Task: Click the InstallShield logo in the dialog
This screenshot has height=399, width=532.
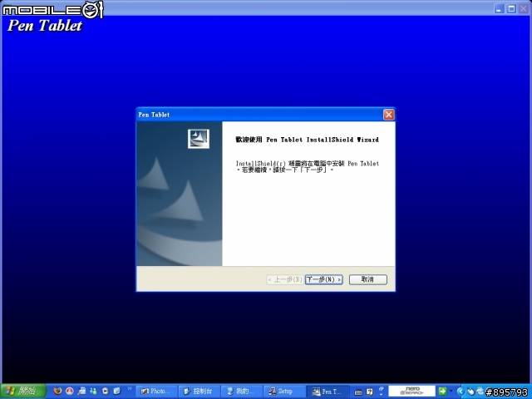Action: tap(199, 139)
